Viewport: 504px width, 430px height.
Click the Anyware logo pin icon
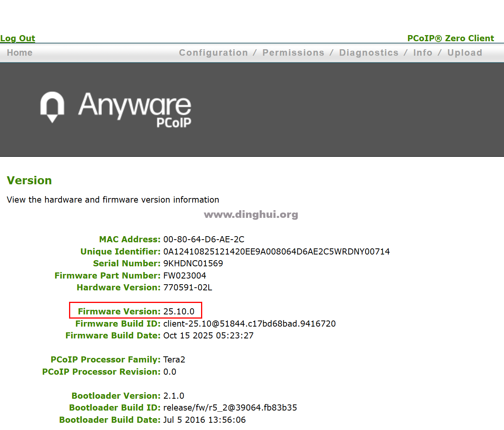pos(52,106)
